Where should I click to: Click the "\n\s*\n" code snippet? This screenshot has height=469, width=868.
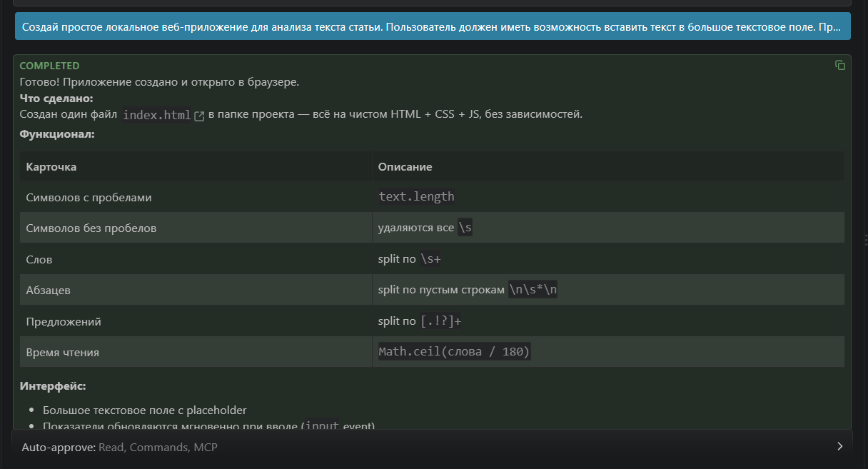tap(533, 290)
